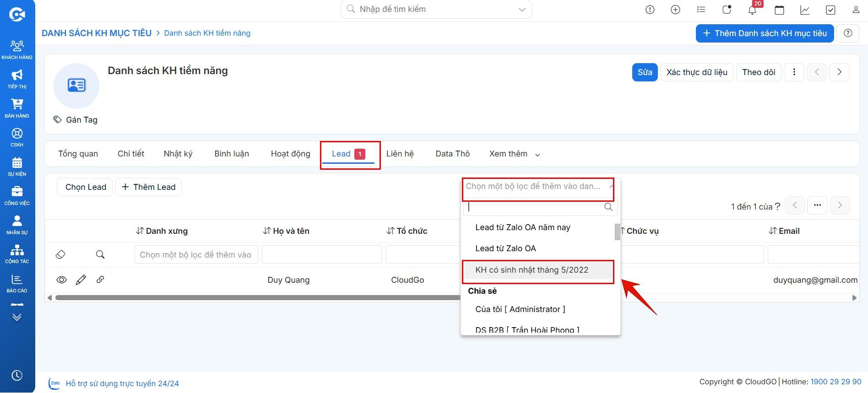Screen dimensions: 868x393
Task: Select the Lead từ Zalo OA filter
Action: (538, 248)
